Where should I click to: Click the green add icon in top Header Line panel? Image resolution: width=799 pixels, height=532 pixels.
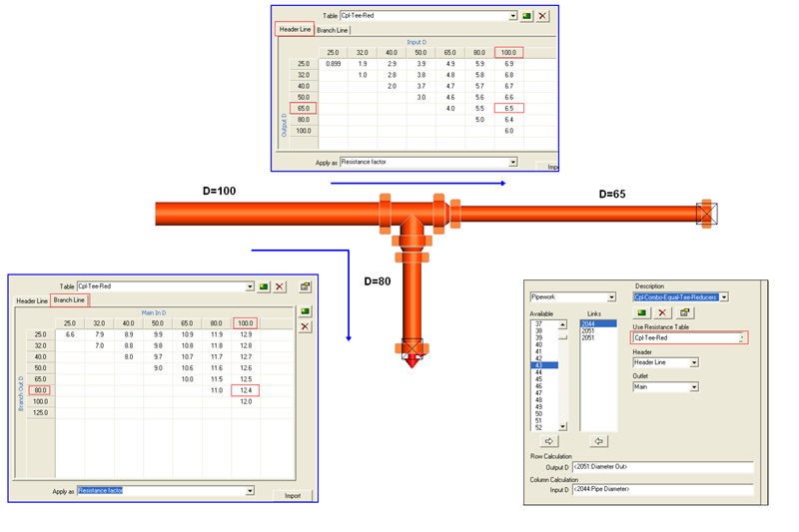pos(526,16)
